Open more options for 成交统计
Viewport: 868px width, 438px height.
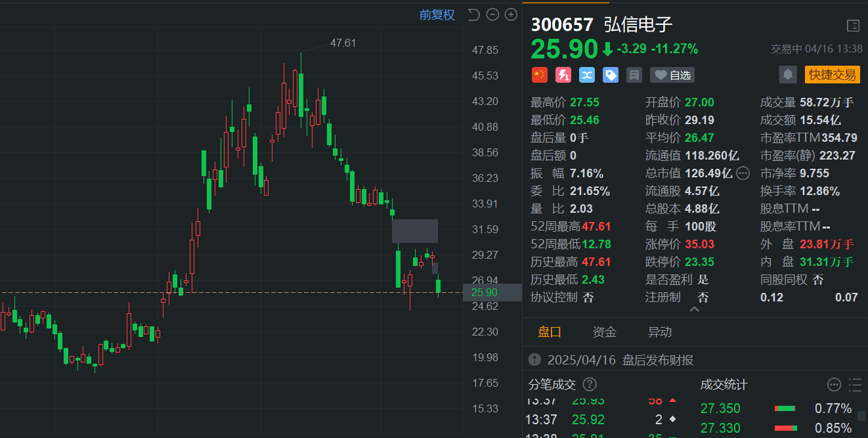834,384
